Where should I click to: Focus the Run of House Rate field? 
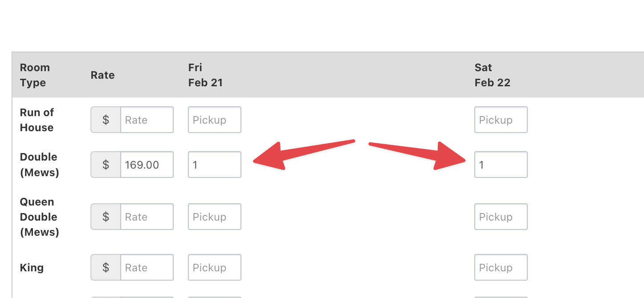(147, 120)
